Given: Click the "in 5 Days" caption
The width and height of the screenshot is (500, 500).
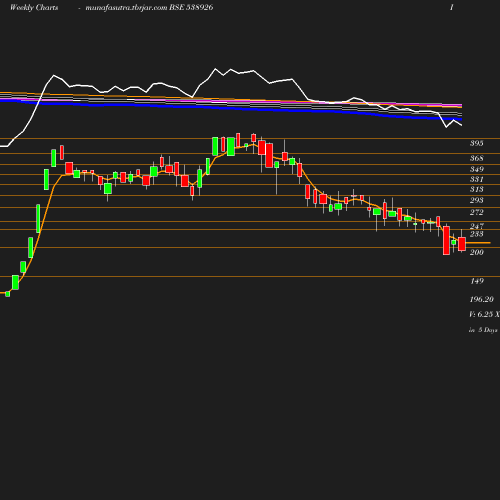Looking at the screenshot, I should pos(483,330).
